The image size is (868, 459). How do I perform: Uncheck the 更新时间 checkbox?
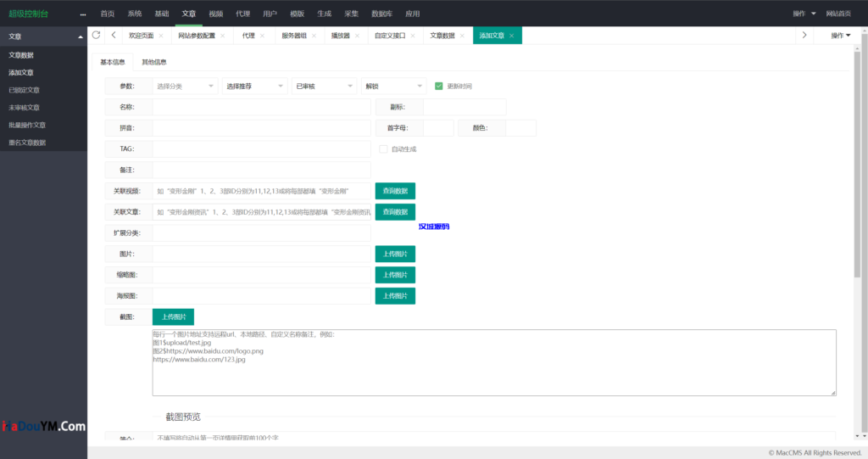tap(439, 86)
